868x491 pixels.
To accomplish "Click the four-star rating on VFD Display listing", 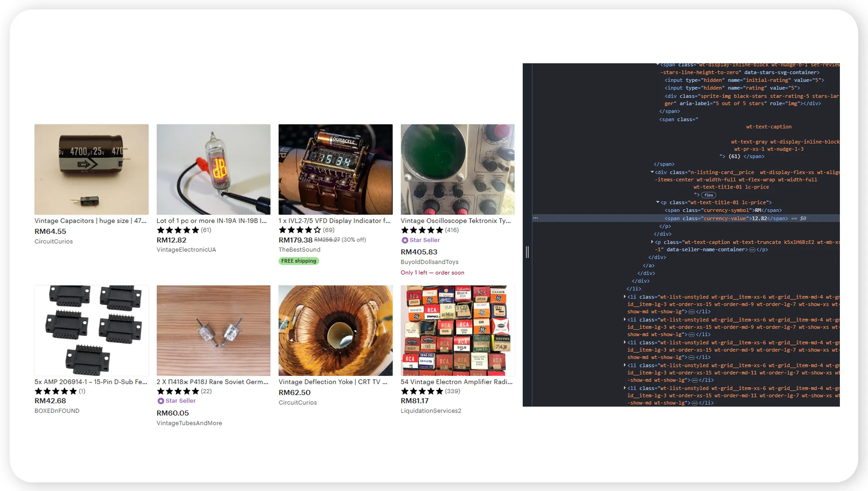I will pyautogui.click(x=300, y=230).
